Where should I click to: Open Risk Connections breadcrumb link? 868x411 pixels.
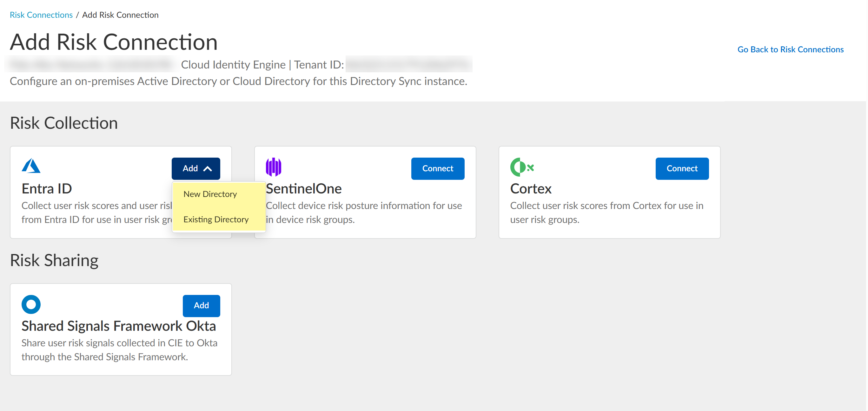[x=41, y=15]
